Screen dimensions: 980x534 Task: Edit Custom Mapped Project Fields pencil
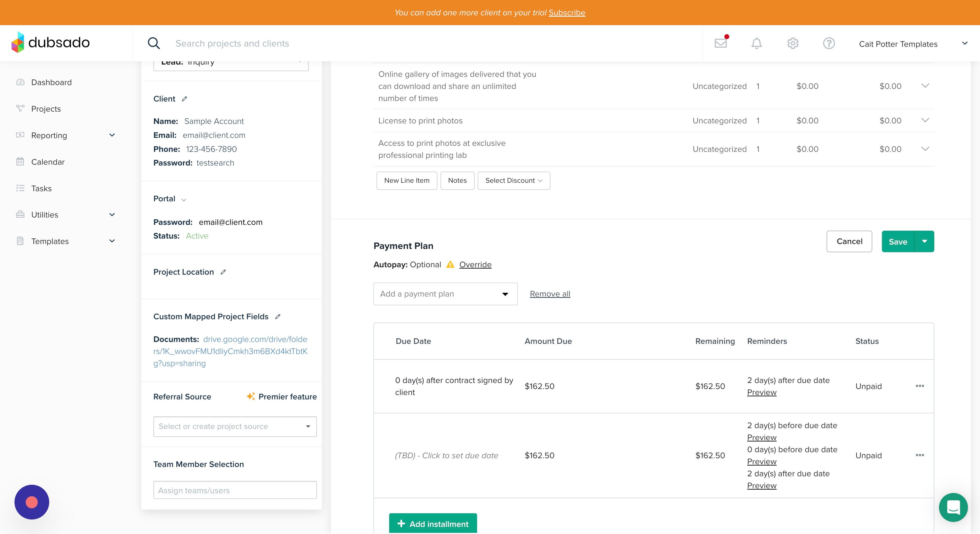click(278, 317)
